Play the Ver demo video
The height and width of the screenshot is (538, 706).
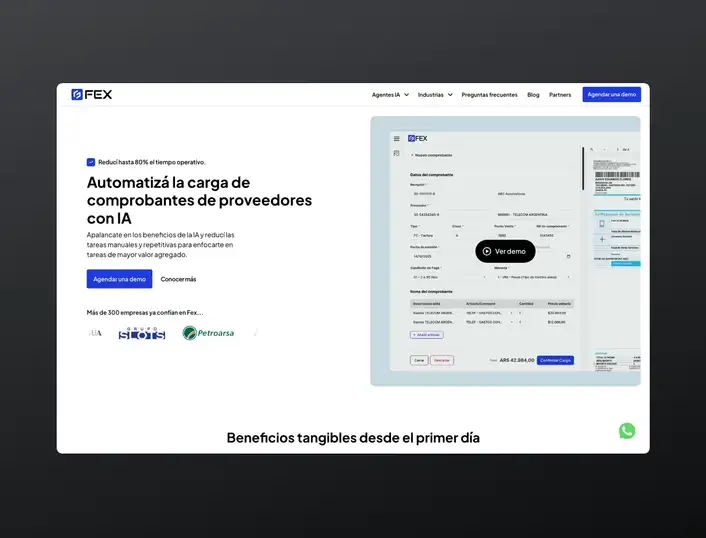click(x=505, y=251)
